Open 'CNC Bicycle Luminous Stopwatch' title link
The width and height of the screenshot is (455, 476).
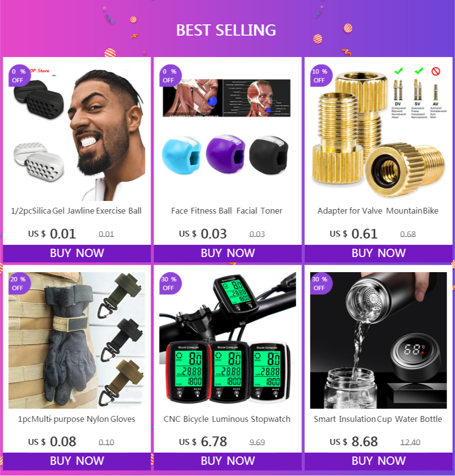click(227, 419)
